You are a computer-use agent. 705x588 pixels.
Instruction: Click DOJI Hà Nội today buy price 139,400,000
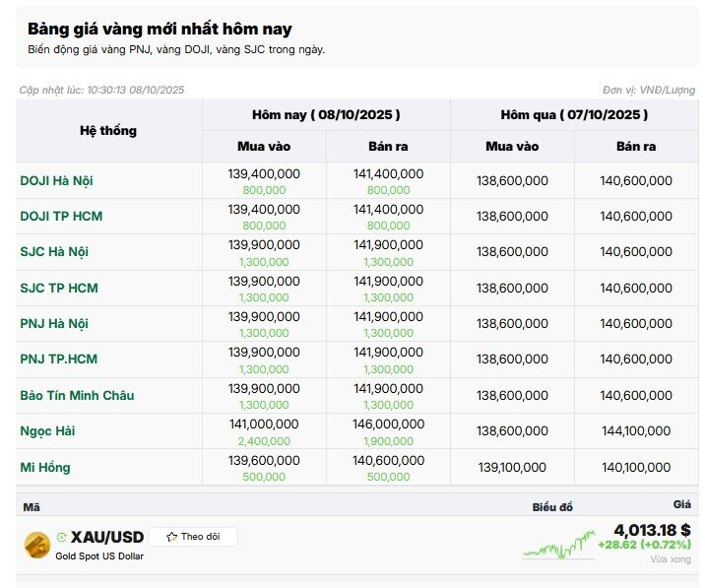coord(264,173)
